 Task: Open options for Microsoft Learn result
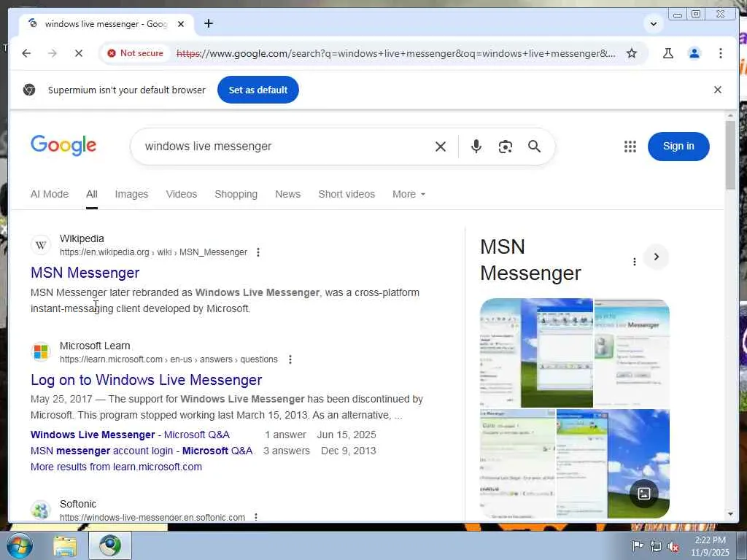coord(290,359)
